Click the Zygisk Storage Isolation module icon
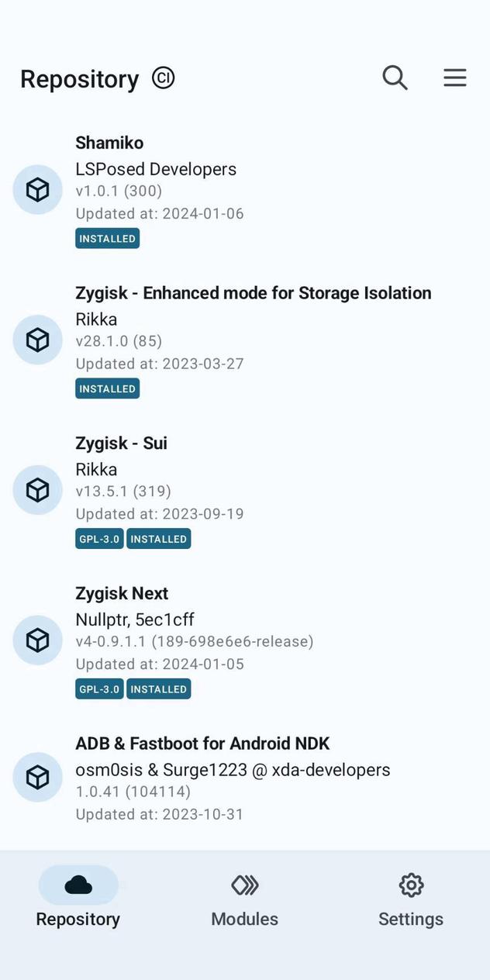The image size is (490, 980). click(x=36, y=340)
